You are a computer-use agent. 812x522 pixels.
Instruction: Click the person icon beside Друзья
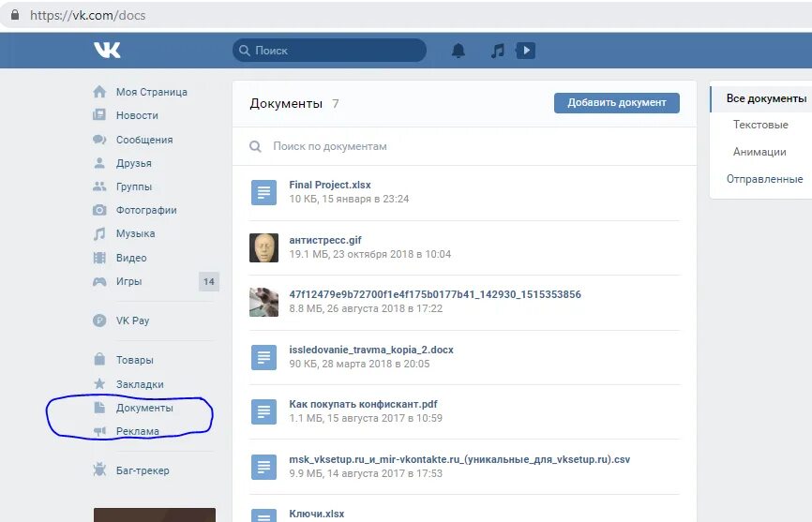click(x=99, y=163)
